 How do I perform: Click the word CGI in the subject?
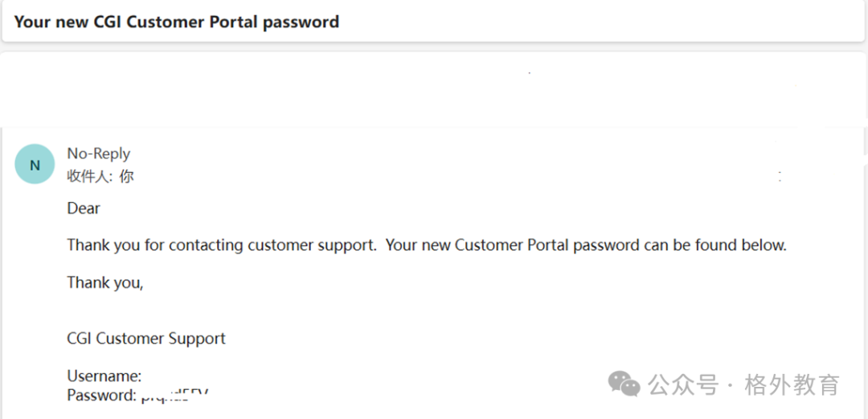[108, 22]
